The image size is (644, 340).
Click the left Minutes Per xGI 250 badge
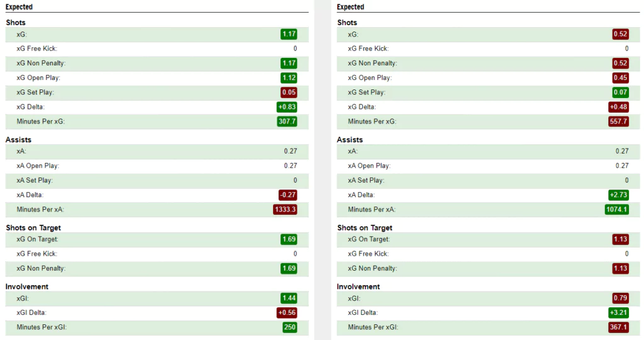click(289, 327)
